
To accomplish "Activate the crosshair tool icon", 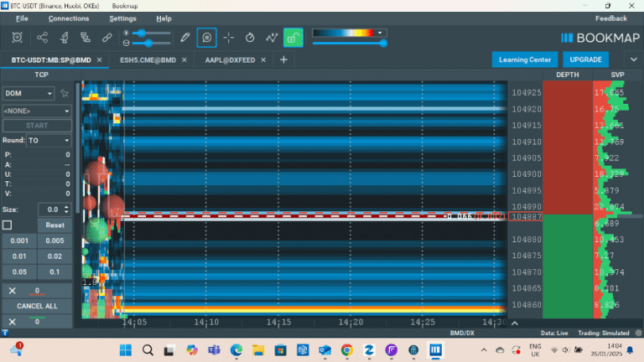I will pos(229,38).
